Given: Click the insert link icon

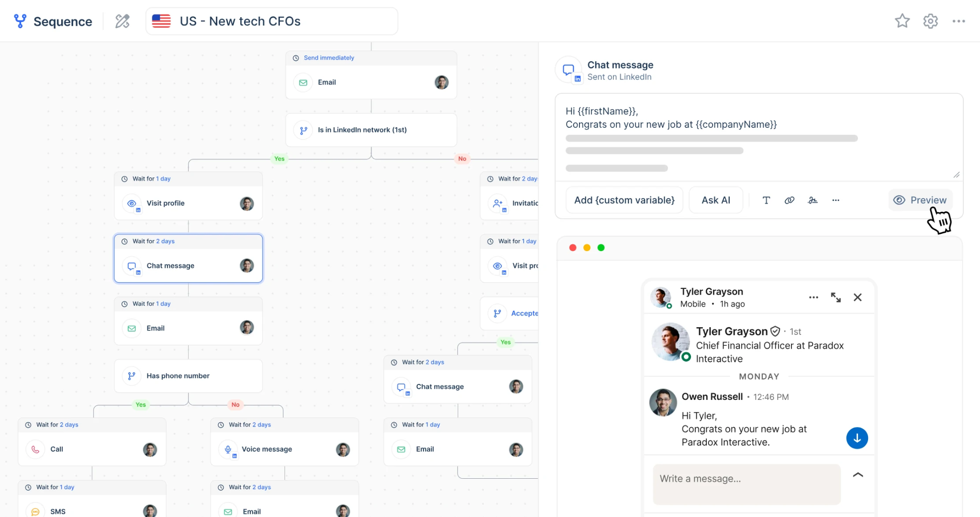Looking at the screenshot, I should (790, 200).
